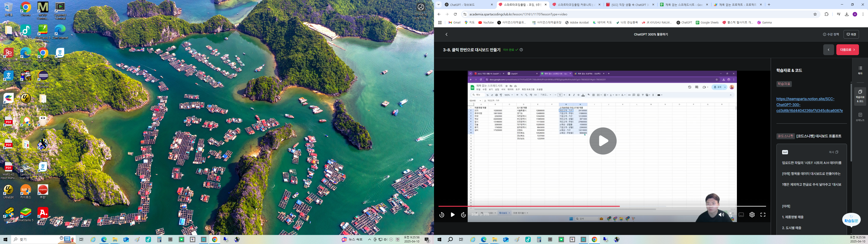Screen dimensions: 868x244
Task: Reload the current page
Action: tap(455, 14)
